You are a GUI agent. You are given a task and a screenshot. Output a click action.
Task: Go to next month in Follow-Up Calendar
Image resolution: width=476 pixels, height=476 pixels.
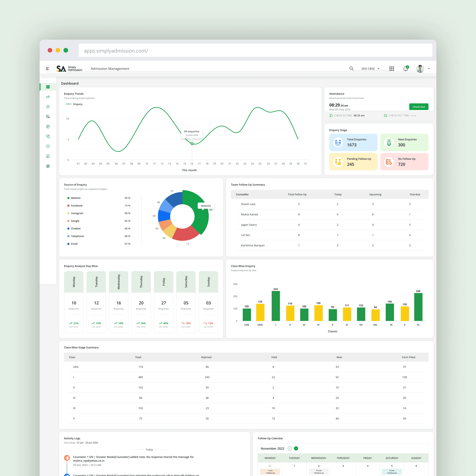coord(296,448)
